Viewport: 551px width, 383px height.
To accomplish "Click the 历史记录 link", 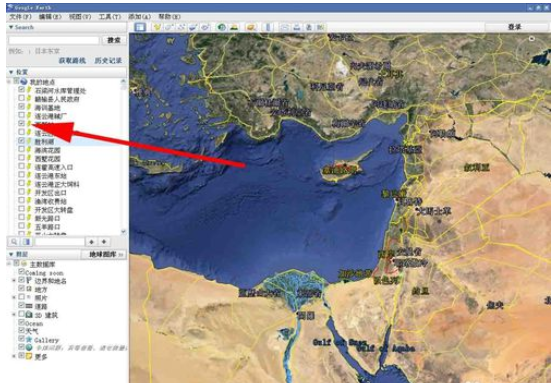I will point(108,60).
